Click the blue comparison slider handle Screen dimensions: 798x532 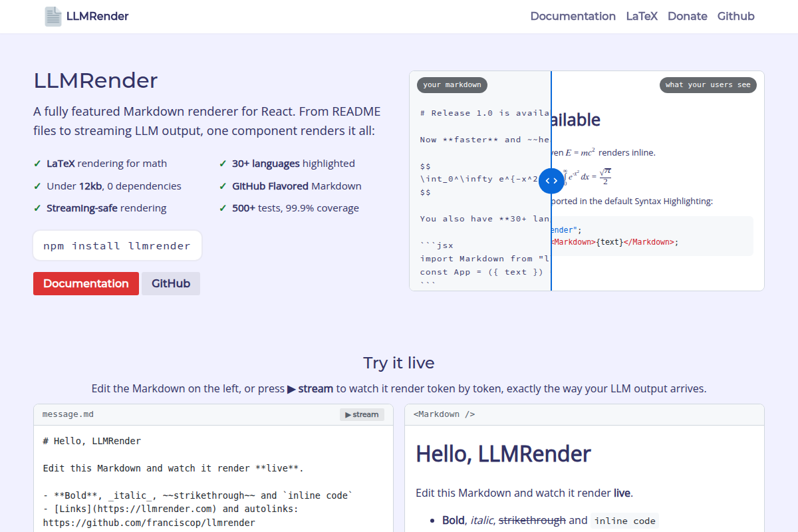(x=551, y=181)
